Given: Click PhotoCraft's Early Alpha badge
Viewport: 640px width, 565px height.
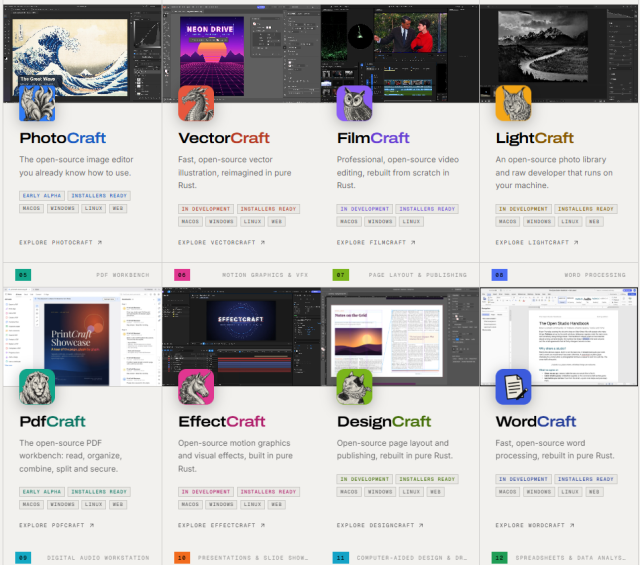Looking at the screenshot, I should click(42, 196).
